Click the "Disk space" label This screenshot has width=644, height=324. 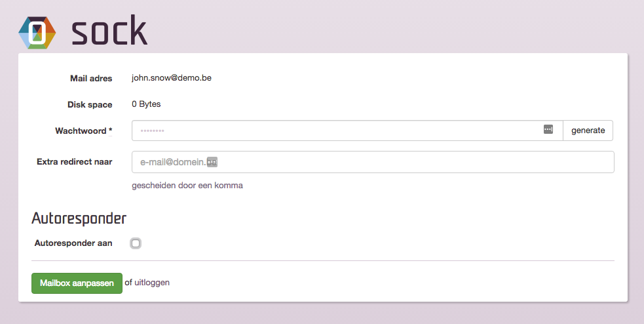[x=90, y=105]
